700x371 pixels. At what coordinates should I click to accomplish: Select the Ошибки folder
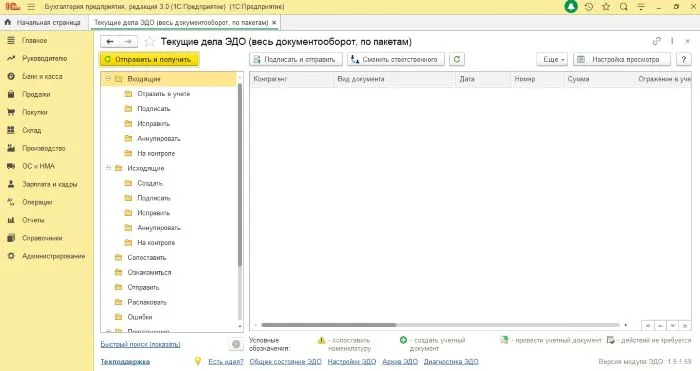(140, 317)
